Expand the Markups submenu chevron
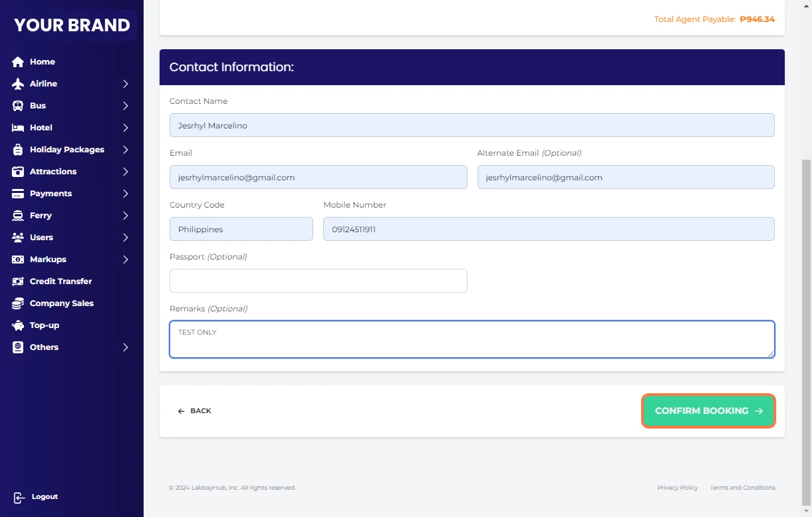 pyautogui.click(x=125, y=259)
